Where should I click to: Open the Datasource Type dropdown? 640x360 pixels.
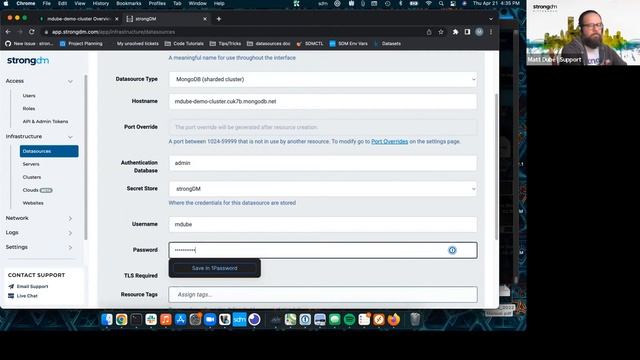tap(322, 79)
